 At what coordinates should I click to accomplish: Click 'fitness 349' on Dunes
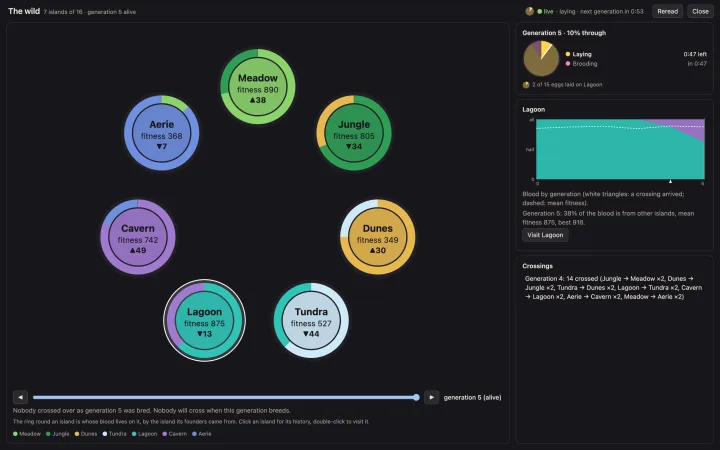377,240
